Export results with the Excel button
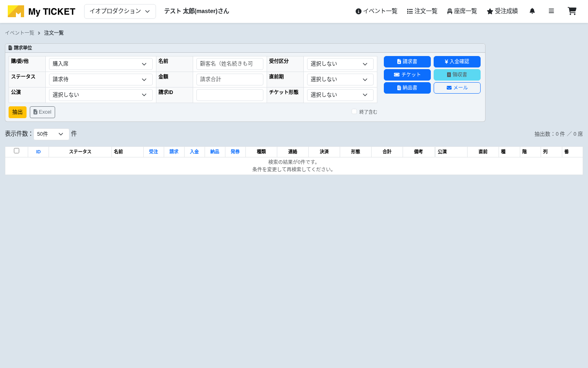 tap(42, 112)
